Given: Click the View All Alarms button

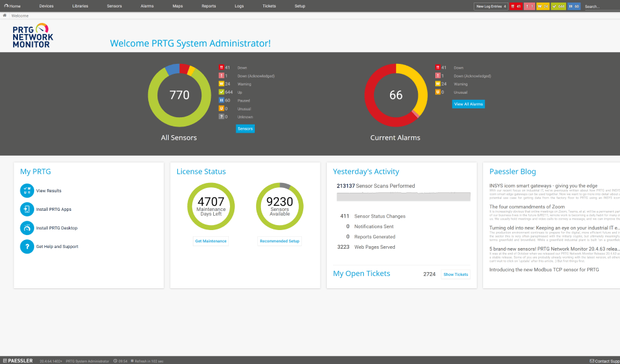Looking at the screenshot, I should 469,104.
